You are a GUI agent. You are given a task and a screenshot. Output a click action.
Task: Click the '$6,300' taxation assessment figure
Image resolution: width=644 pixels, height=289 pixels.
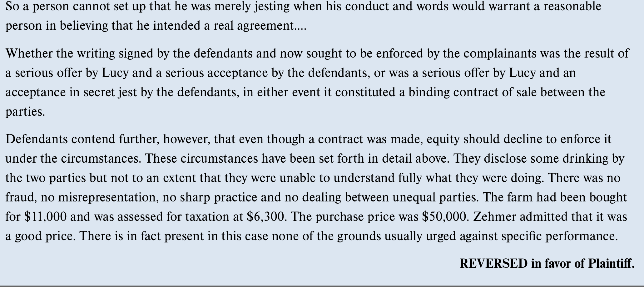265,217
